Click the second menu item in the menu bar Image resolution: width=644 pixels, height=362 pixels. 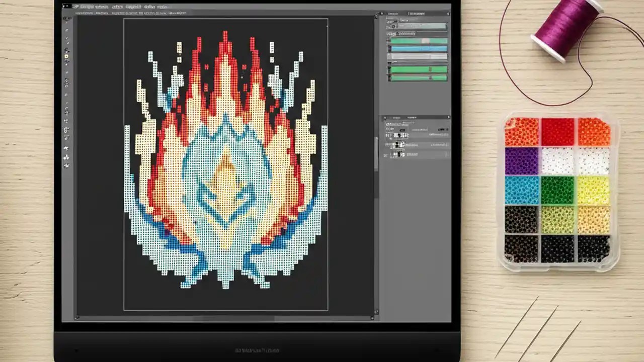click(102, 7)
